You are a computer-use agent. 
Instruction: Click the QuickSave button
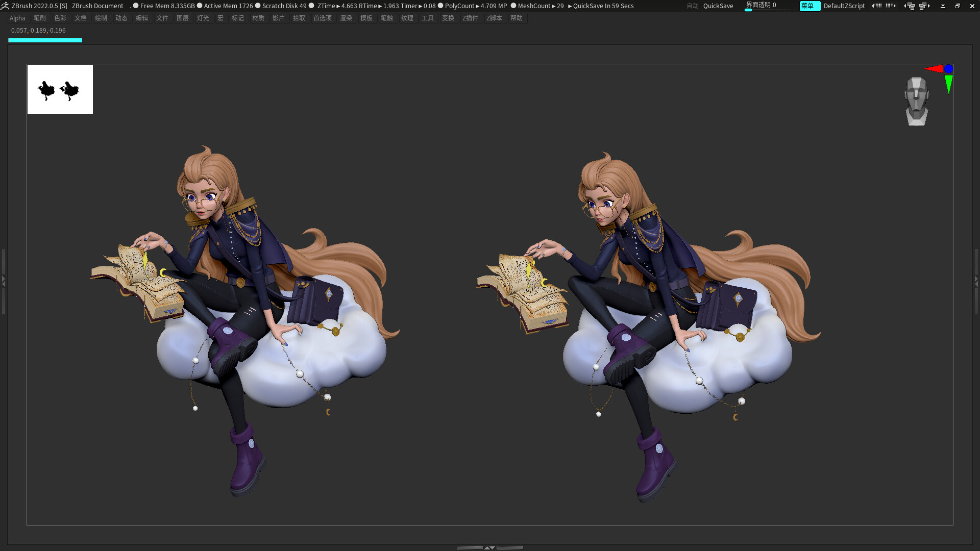(x=718, y=6)
